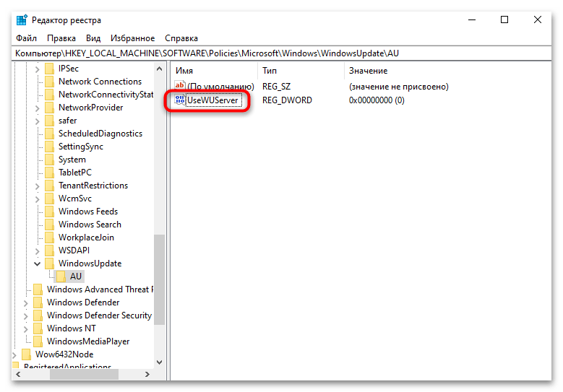Image resolution: width=563 pixels, height=392 pixels.
Task: Click the tree vertical scrollbar thumb
Action: [160, 280]
